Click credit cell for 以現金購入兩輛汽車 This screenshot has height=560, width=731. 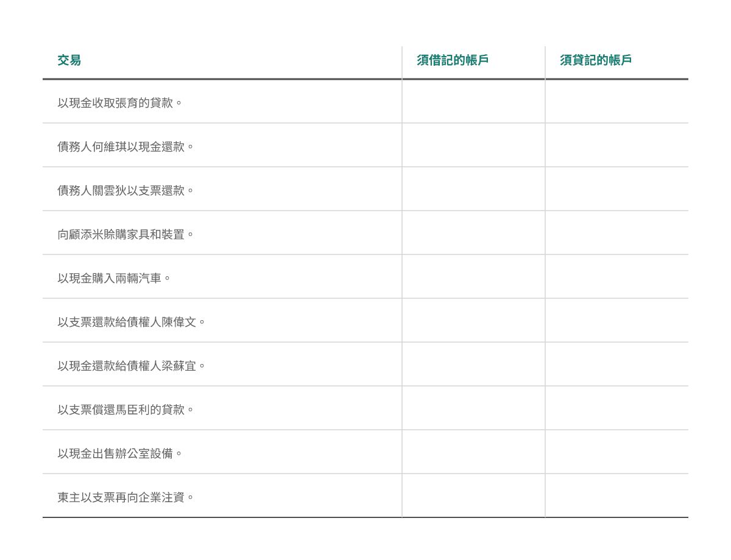[617, 277]
